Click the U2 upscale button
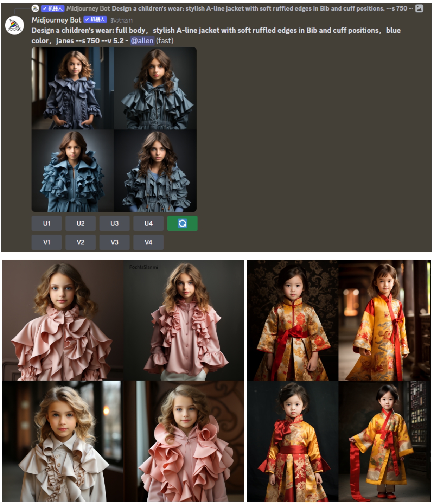Viewport: 434px width, 504px height. 81,223
